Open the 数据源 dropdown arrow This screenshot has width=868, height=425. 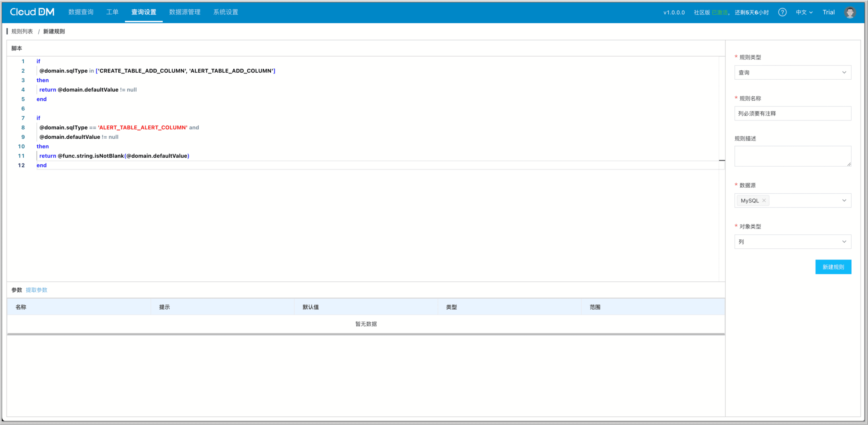point(844,200)
